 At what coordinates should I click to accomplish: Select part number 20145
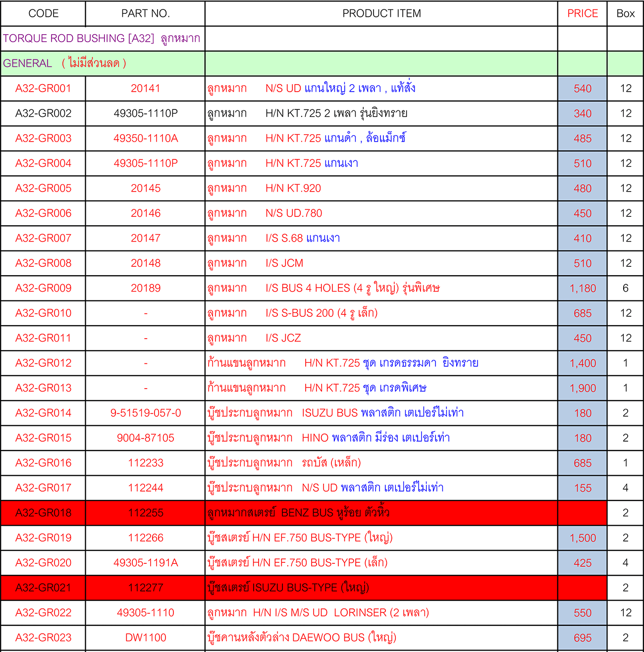click(146, 188)
